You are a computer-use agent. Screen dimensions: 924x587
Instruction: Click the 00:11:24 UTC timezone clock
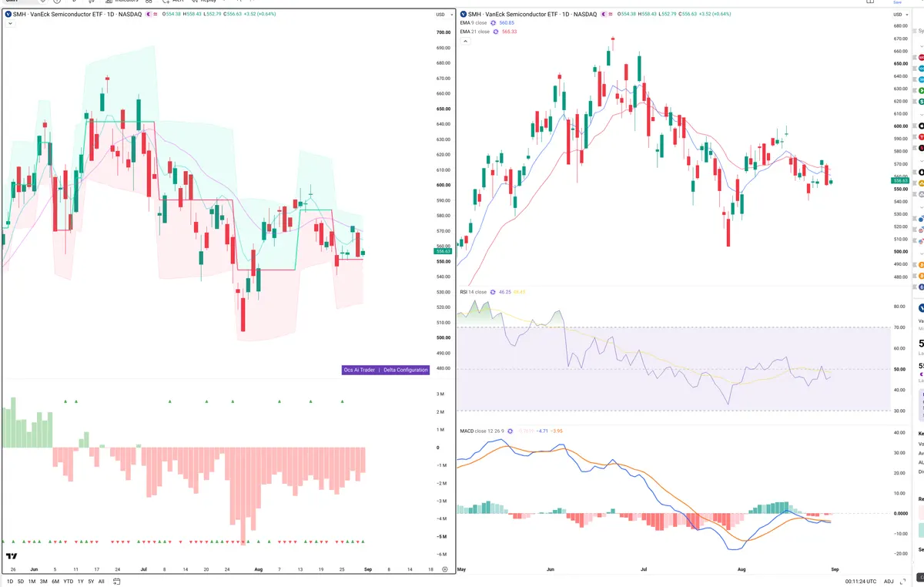(859, 582)
